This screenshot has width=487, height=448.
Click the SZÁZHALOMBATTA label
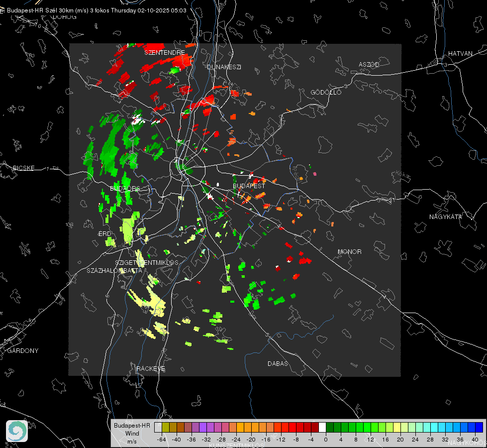(114, 270)
